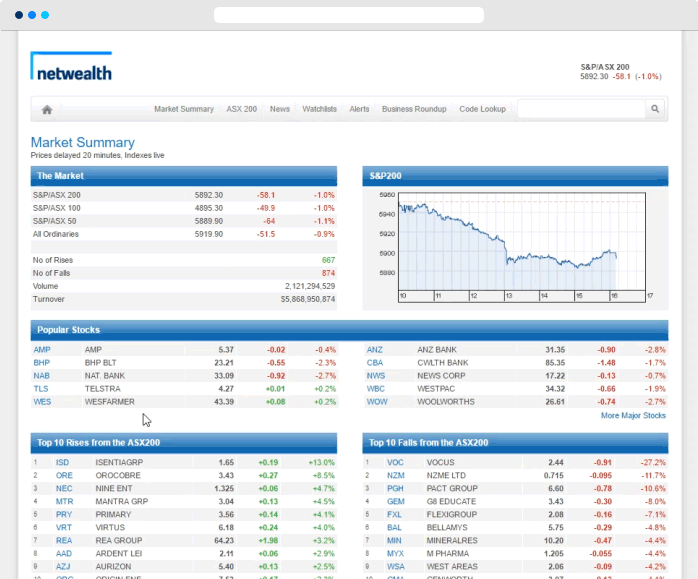Screen dimensions: 698x579
Task: Open the Code Lookup page
Action: pos(482,109)
